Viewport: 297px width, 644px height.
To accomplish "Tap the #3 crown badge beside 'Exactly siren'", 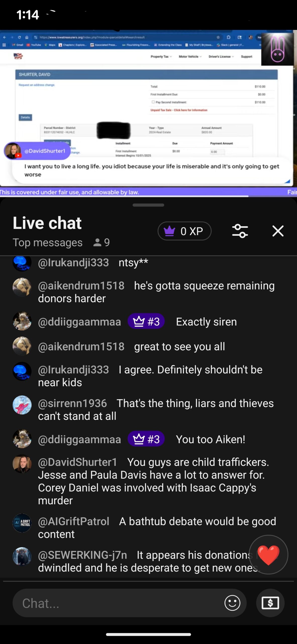I will [x=146, y=321].
